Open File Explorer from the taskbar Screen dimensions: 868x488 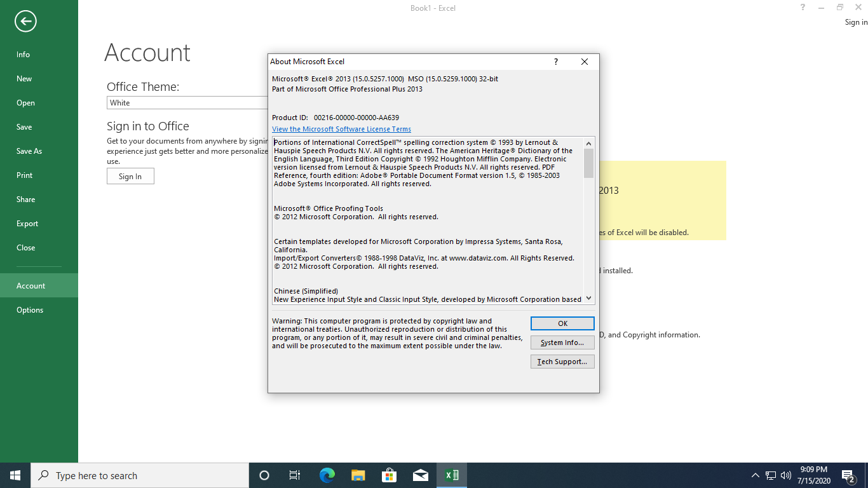click(x=358, y=475)
